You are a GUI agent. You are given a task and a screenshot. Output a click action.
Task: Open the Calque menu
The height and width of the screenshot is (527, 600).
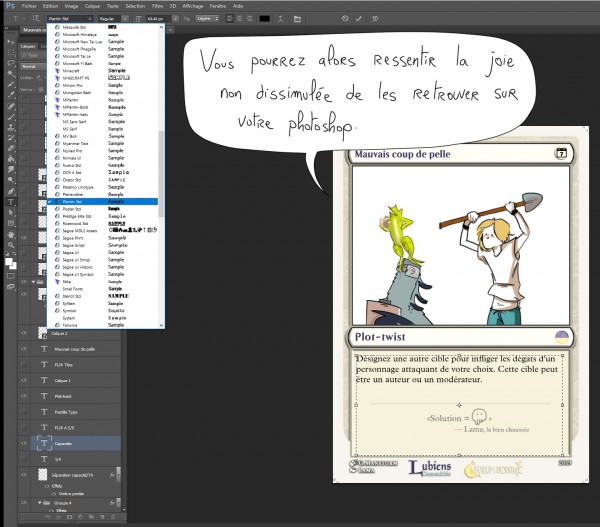[x=92, y=6]
